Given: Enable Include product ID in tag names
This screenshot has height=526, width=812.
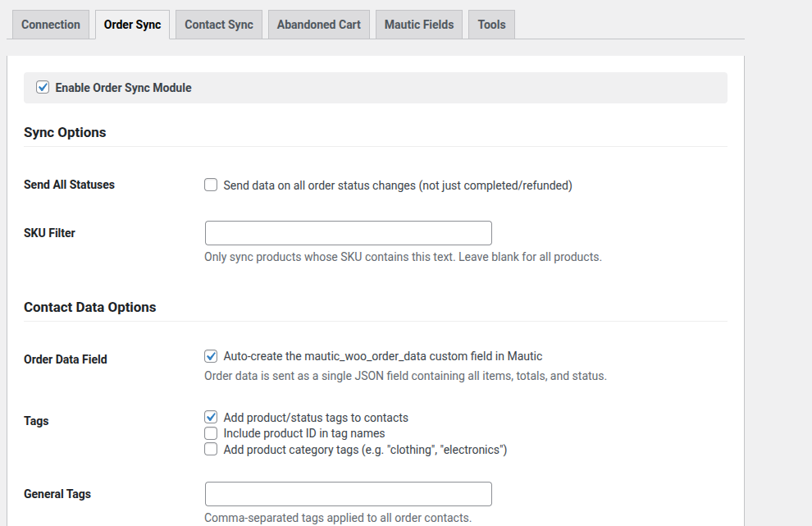Looking at the screenshot, I should [211, 433].
